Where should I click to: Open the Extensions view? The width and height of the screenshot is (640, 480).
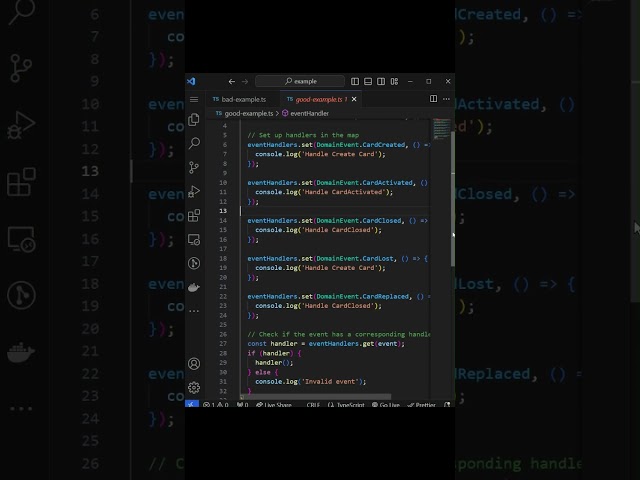[194, 215]
